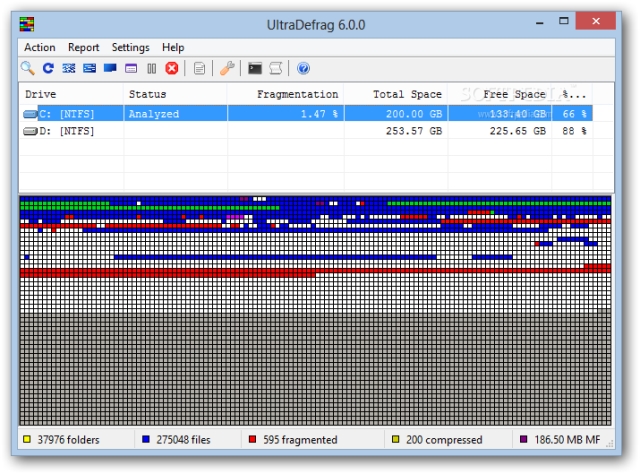Image resolution: width=640 pixels, height=474 pixels.
Task: Open the fragmentation report document icon
Action: coord(199,69)
